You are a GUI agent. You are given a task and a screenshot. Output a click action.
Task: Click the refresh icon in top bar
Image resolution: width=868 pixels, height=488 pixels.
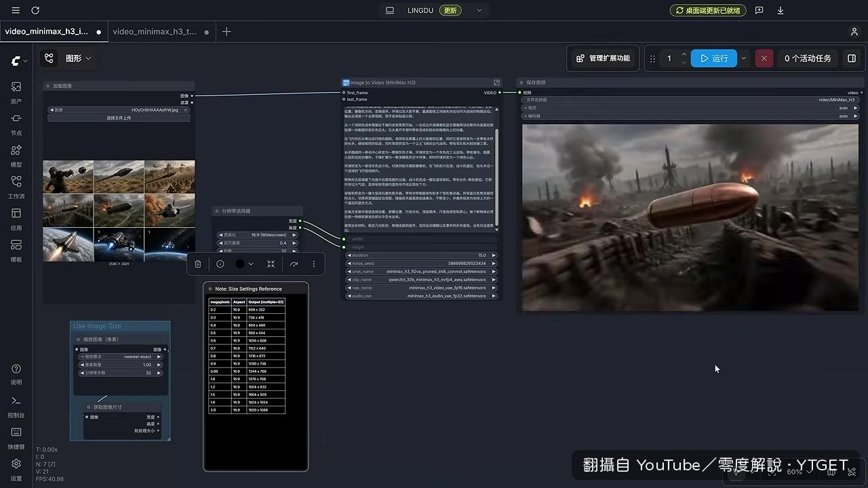pos(35,10)
